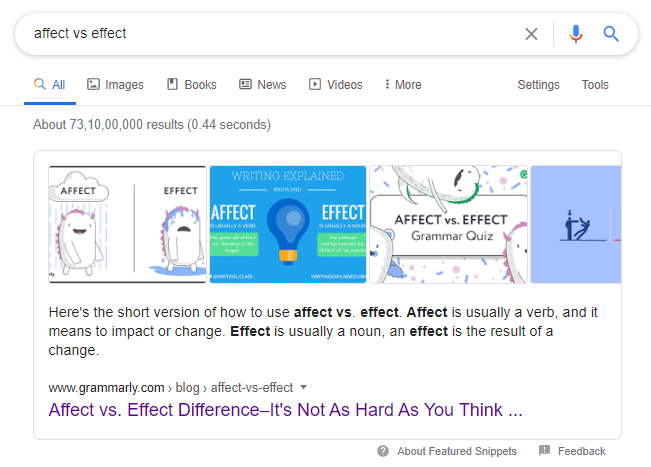
Task: Click the blue magnifying glass search button
Action: tap(611, 34)
